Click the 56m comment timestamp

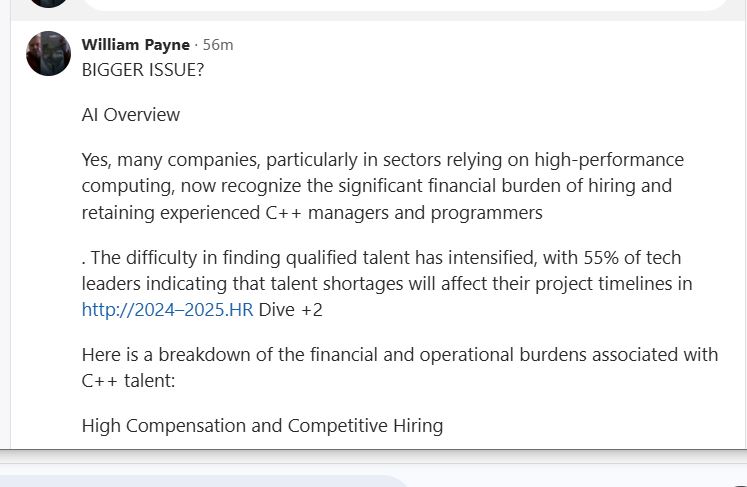(218, 45)
